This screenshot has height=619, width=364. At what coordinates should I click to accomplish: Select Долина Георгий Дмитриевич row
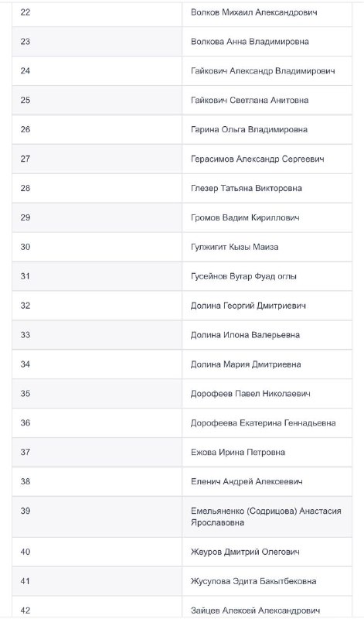pos(182,306)
